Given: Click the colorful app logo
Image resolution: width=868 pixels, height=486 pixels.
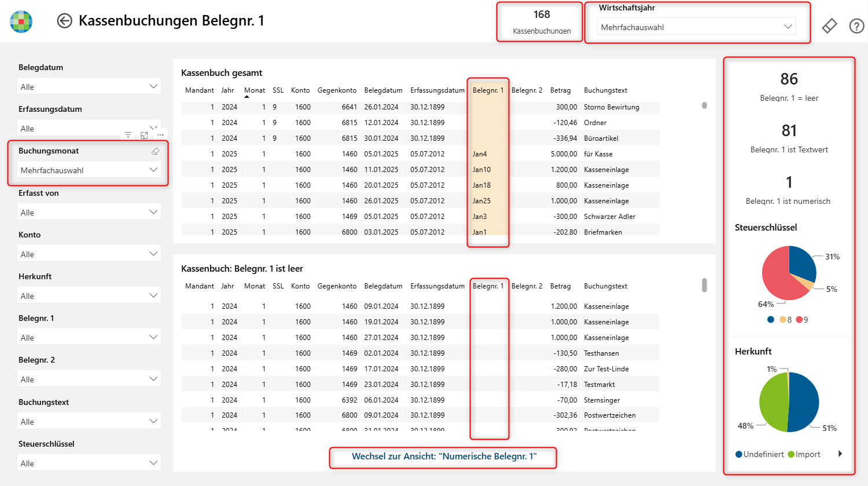Looking at the screenshot, I should 21,21.
